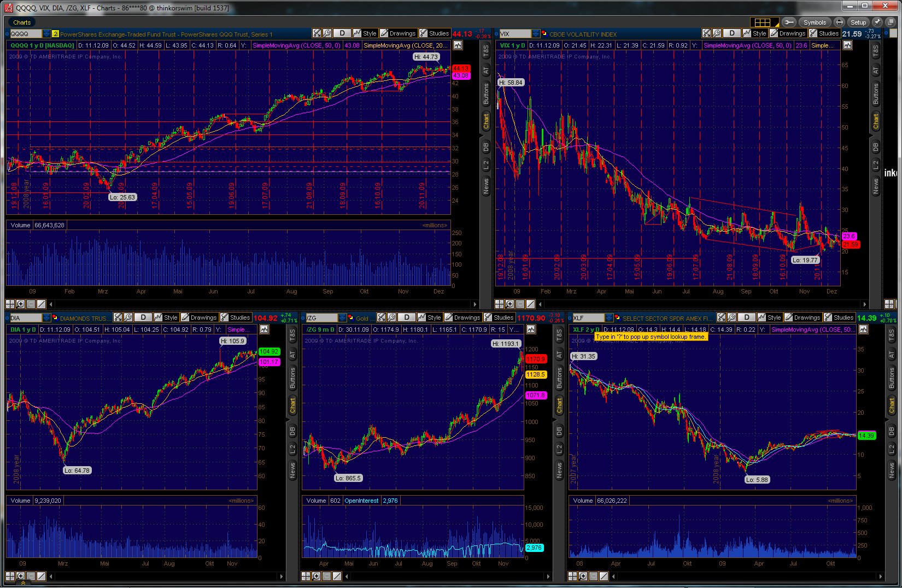The height and width of the screenshot is (588, 902).
Task: Toggle the VIX chart mode icon
Action: pyautogui.click(x=847, y=45)
